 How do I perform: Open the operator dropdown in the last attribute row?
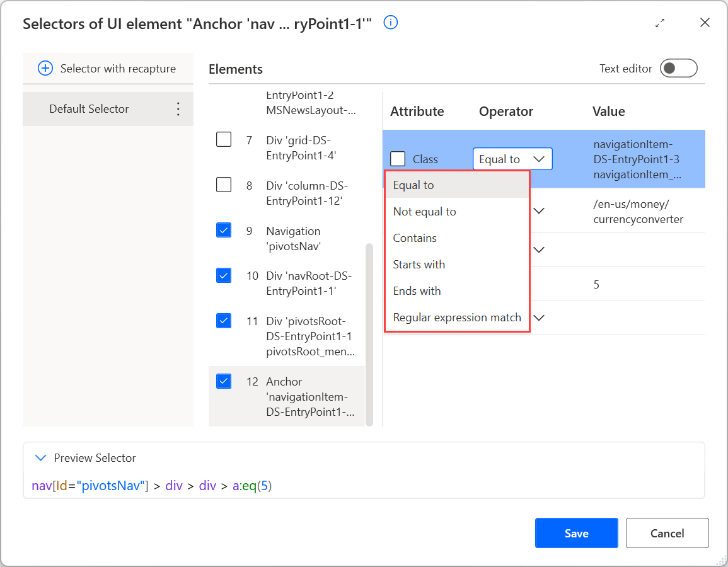pyautogui.click(x=539, y=318)
